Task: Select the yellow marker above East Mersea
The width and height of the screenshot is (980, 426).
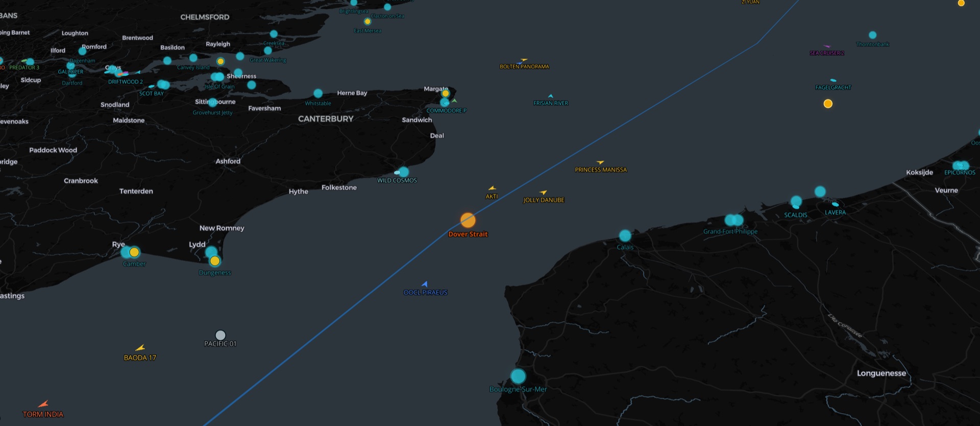Action: [x=367, y=21]
